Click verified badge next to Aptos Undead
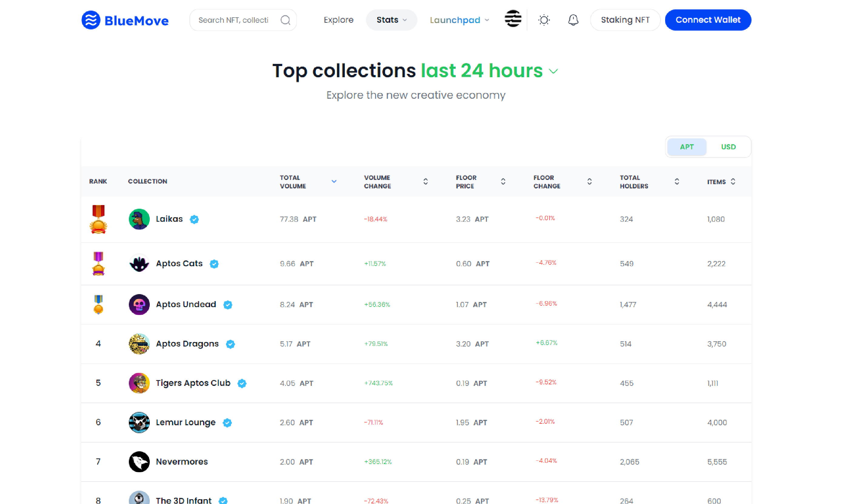This screenshot has width=847, height=504. coord(228,305)
